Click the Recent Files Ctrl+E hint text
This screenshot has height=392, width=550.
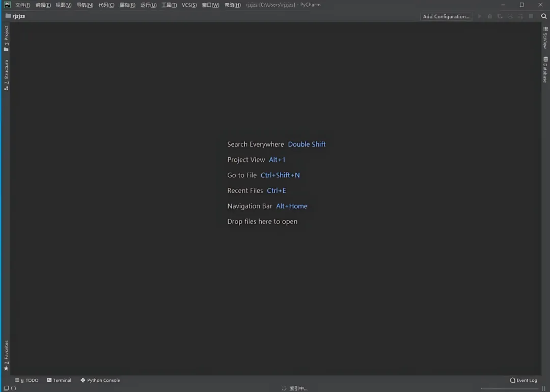tap(257, 190)
